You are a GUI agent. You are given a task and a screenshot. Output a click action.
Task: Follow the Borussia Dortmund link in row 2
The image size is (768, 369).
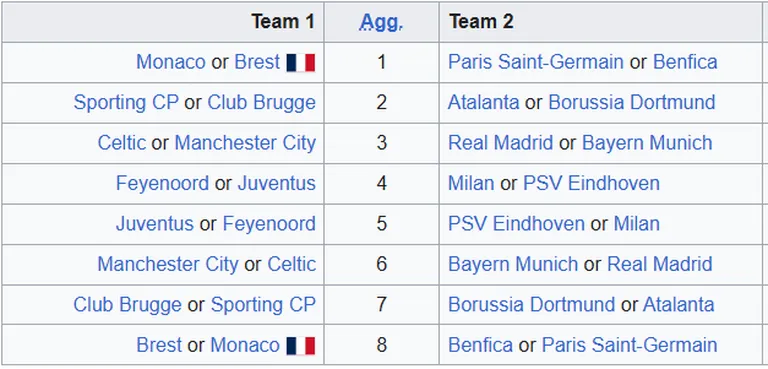[x=632, y=102]
